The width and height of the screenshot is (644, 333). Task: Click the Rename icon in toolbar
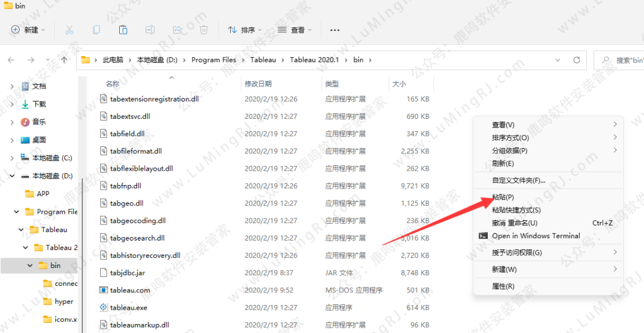coord(150,30)
